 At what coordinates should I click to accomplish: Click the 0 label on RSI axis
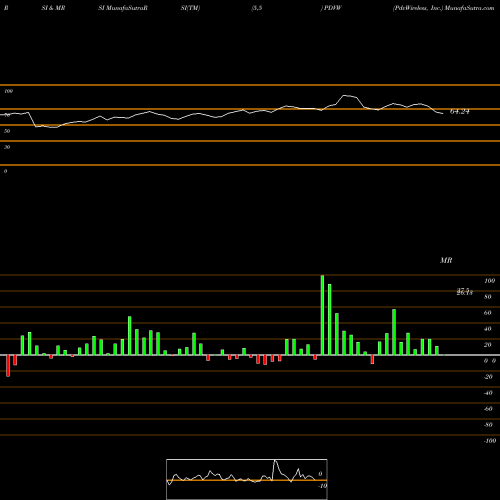[5, 171]
